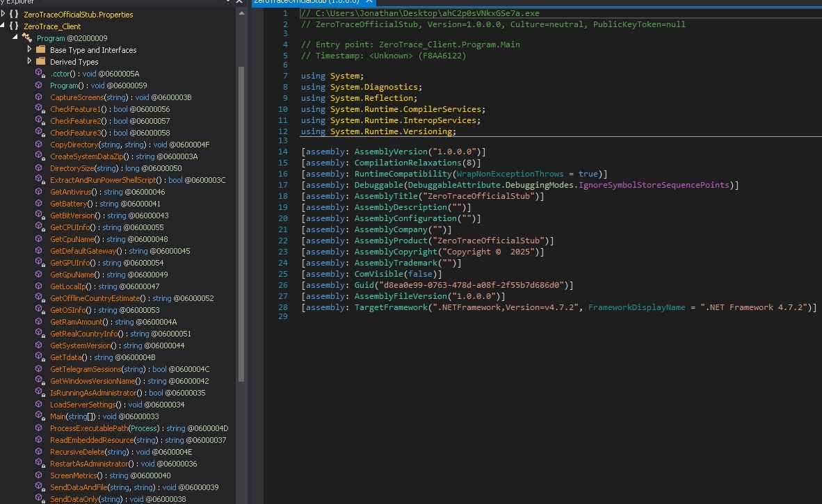Click the GetAntivirus method icon
822x504 pixels.
click(x=40, y=192)
